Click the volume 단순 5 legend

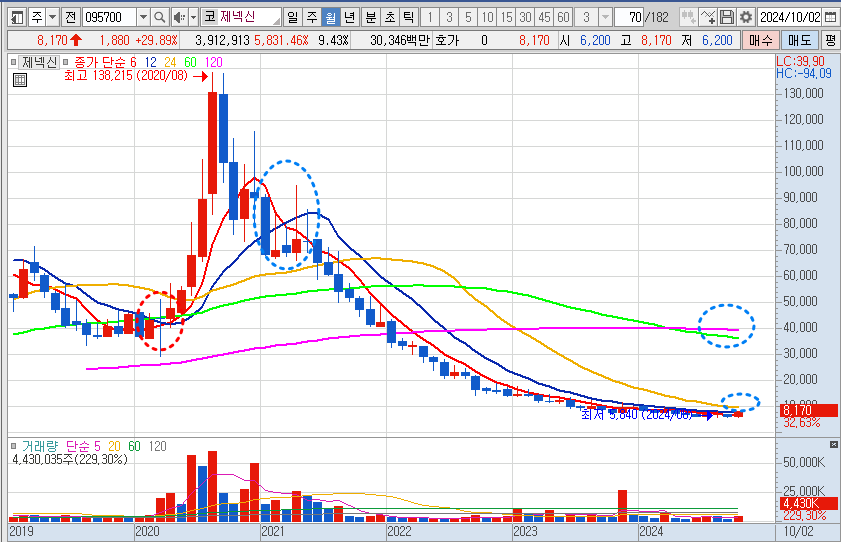83,446
